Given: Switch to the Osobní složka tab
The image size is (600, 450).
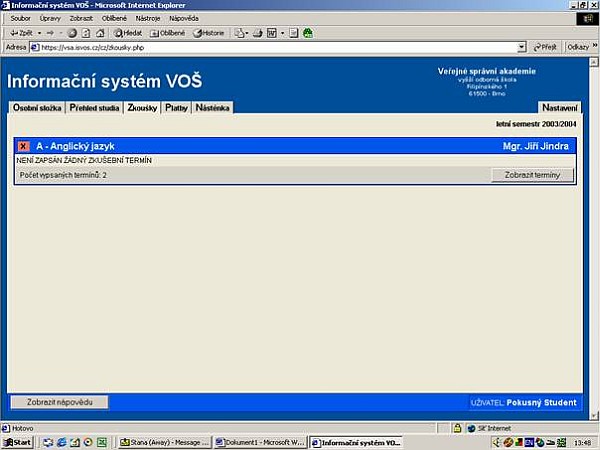Looking at the screenshot, I should pyautogui.click(x=37, y=108).
